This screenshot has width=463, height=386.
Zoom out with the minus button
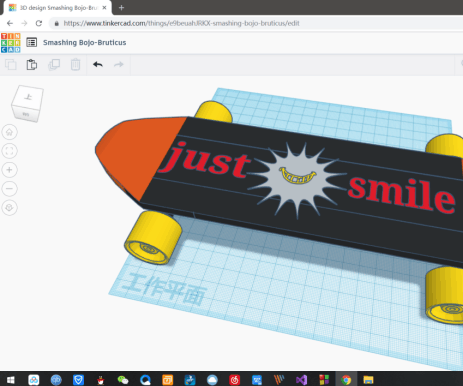tap(9, 189)
